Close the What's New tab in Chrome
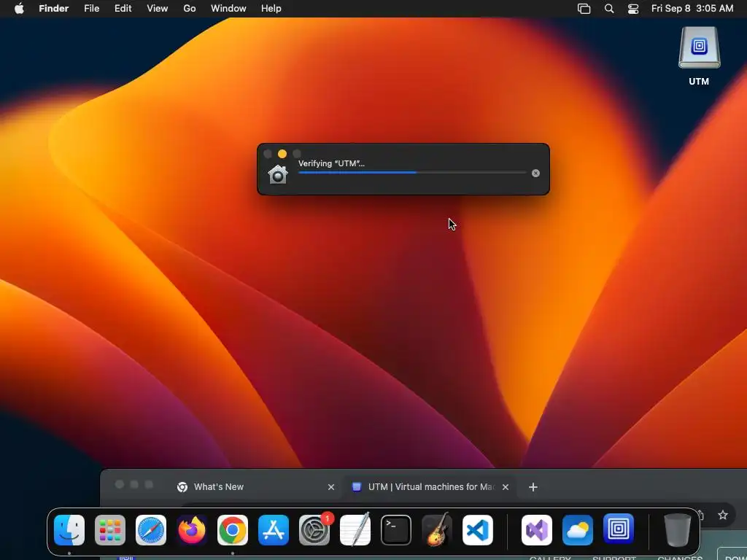 tap(331, 487)
